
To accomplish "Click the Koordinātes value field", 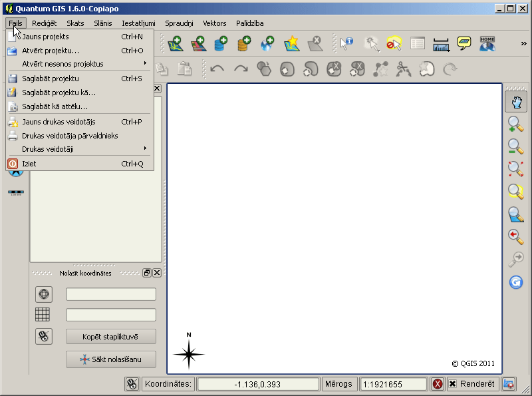I will [x=258, y=384].
